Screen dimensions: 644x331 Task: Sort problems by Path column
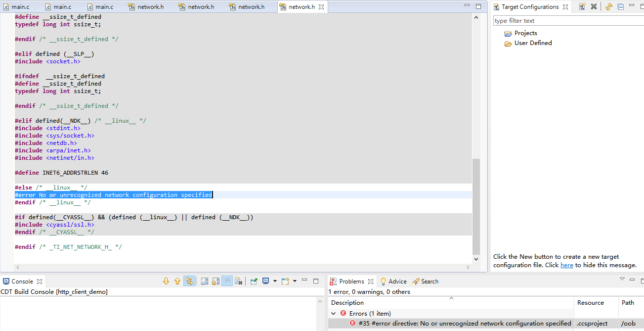631,303
